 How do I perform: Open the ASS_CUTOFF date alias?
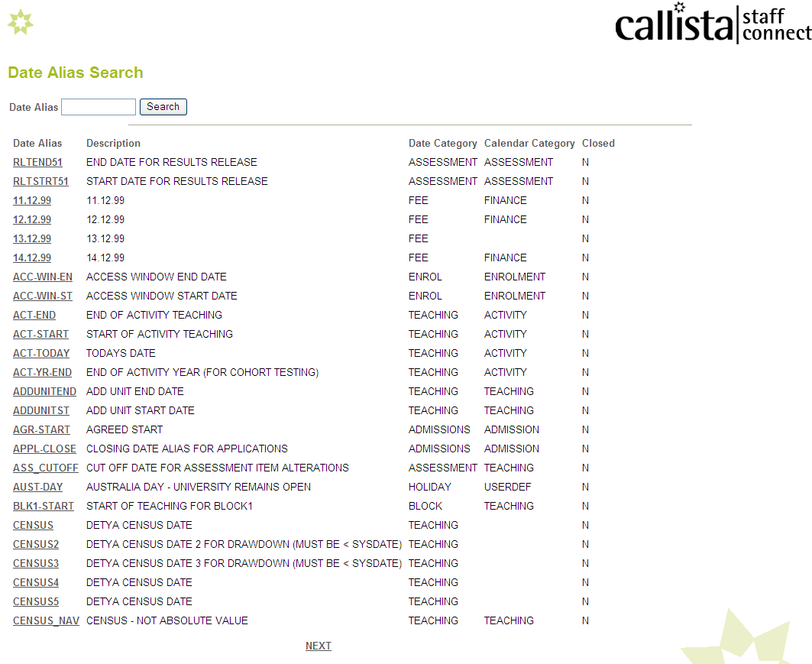pyautogui.click(x=45, y=468)
